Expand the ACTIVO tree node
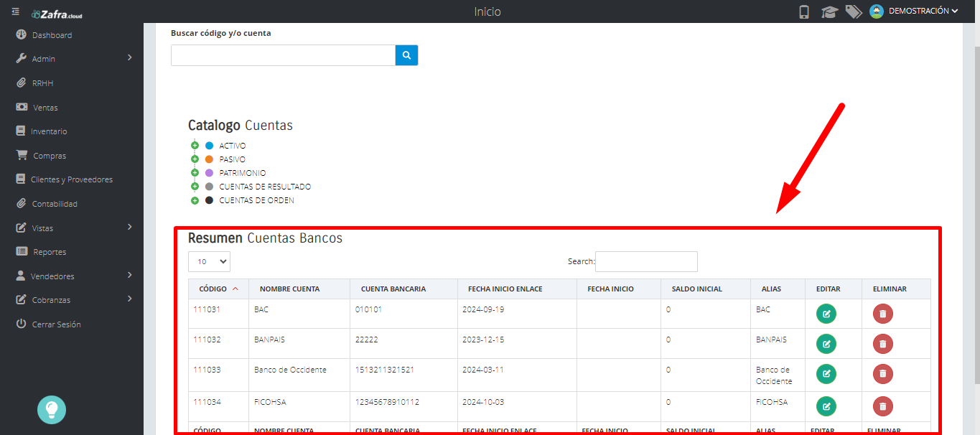The width and height of the screenshot is (980, 435). [x=195, y=146]
